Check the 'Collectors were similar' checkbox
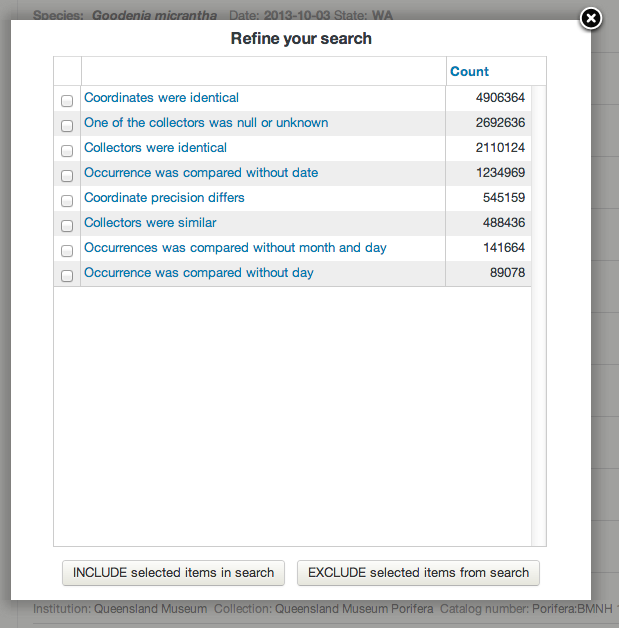619x628 pixels. (x=67, y=226)
